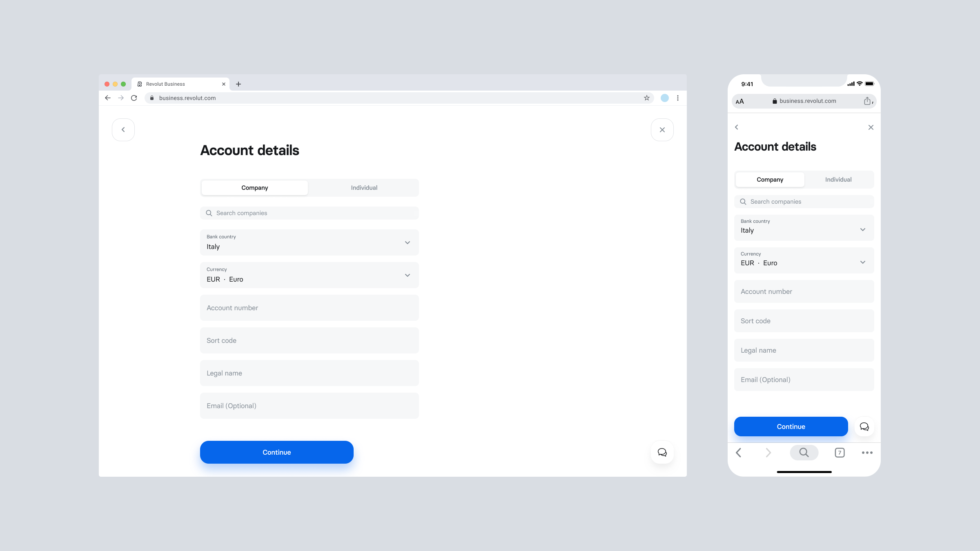Expand Bank country dropdown on desktop
The height and width of the screenshot is (551, 980).
(407, 242)
